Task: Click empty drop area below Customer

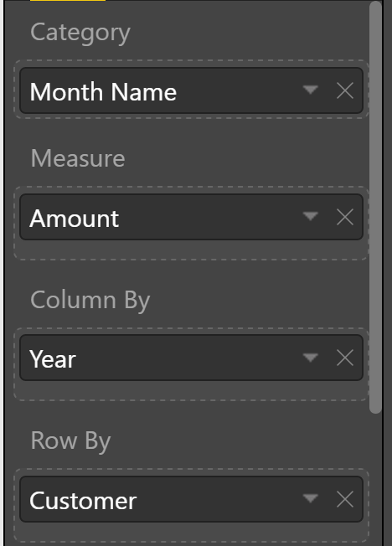Action: coord(191,532)
